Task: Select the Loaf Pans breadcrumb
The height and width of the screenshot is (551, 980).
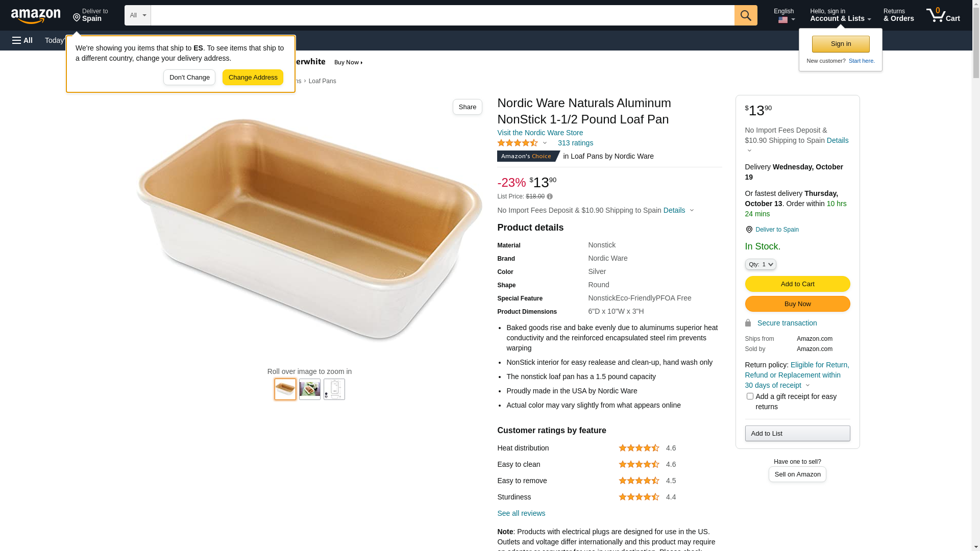Action: (x=322, y=81)
